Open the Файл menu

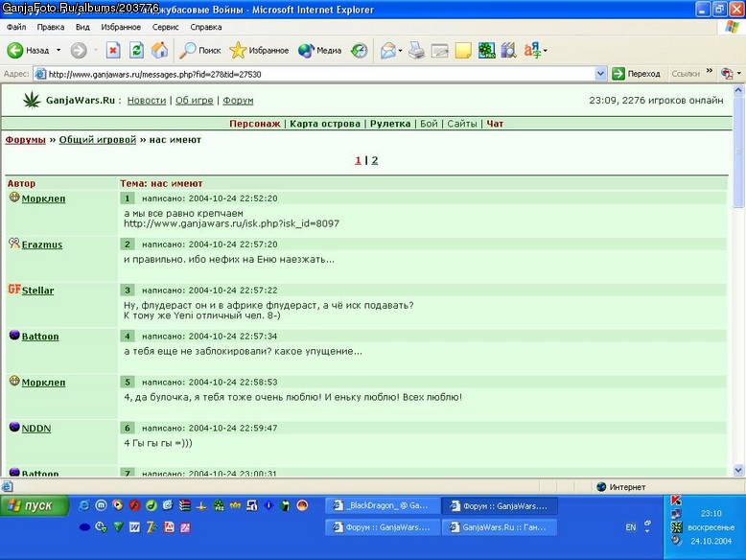tap(16, 27)
